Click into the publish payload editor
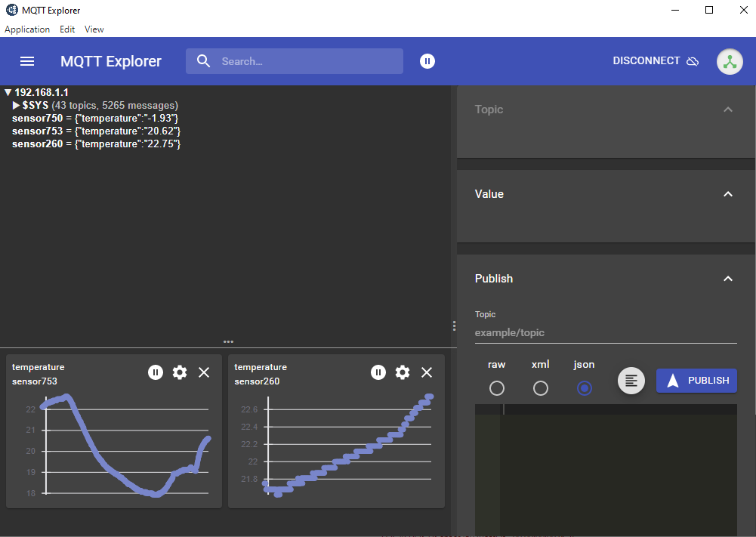This screenshot has width=756, height=537. click(606, 470)
